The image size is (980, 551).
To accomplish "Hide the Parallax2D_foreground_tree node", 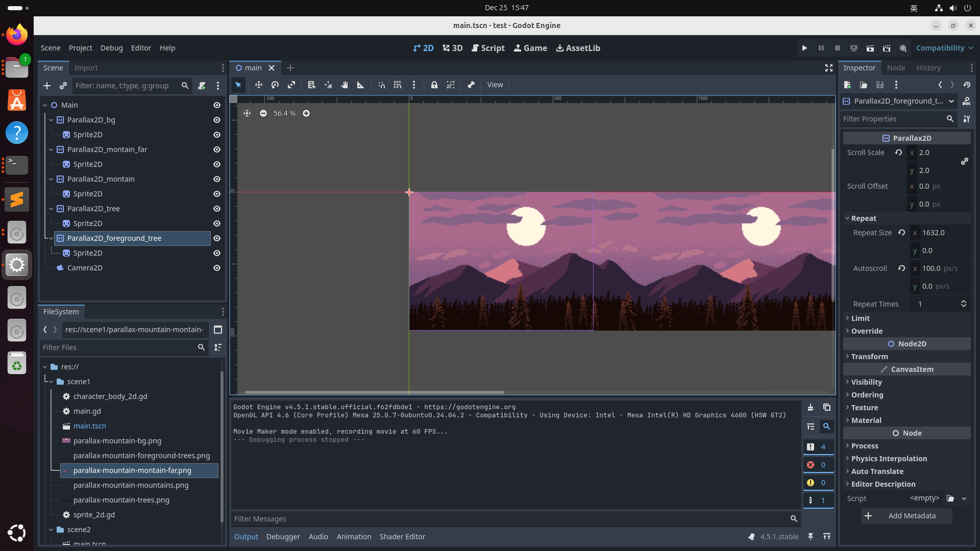I will click(217, 238).
